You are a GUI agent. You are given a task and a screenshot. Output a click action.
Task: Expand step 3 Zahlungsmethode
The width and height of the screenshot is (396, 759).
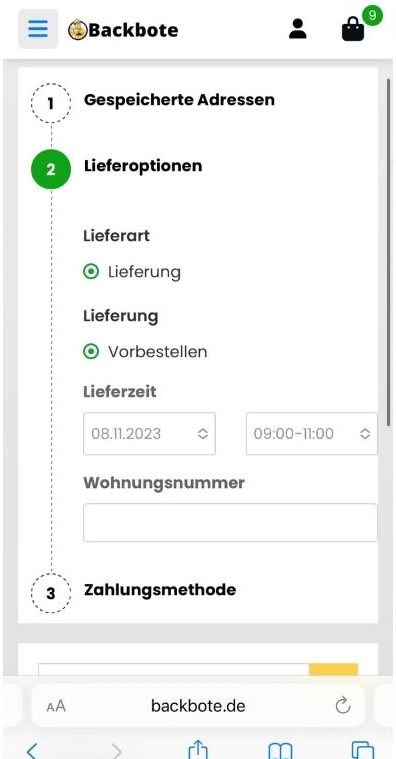[160, 590]
